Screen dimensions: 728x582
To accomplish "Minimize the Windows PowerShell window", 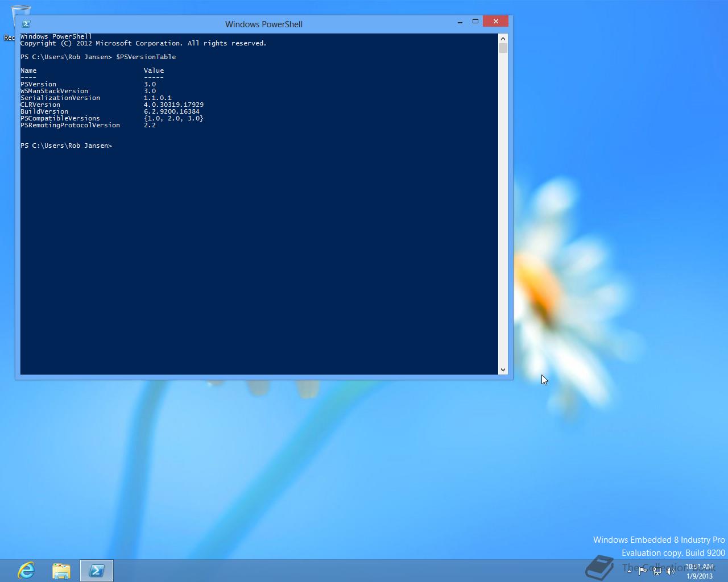I will [460, 22].
